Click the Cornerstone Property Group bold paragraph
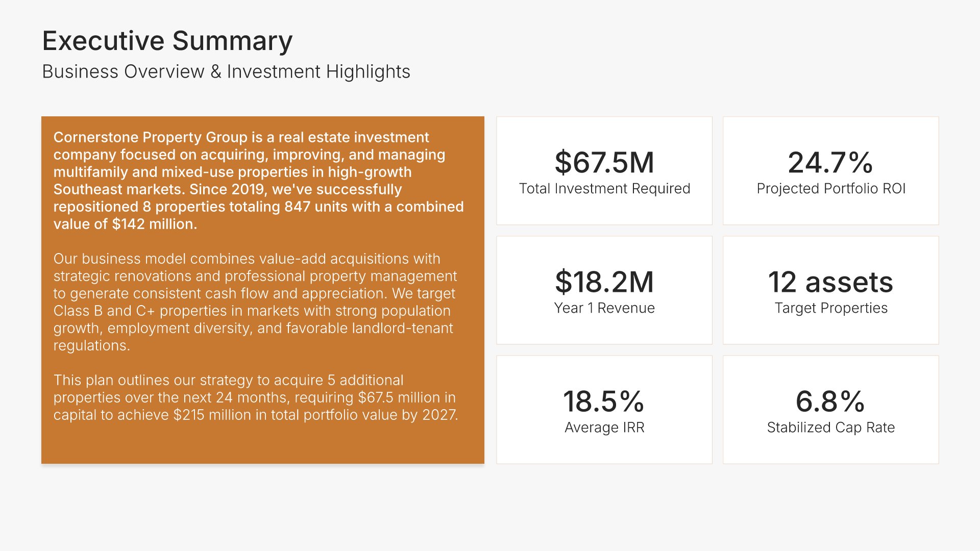The height and width of the screenshot is (551, 980). (x=258, y=181)
